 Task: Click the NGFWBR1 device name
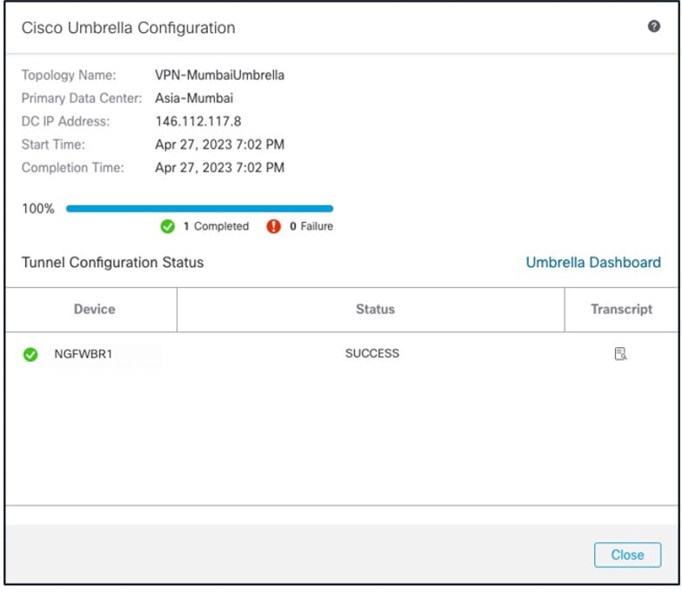(x=84, y=354)
